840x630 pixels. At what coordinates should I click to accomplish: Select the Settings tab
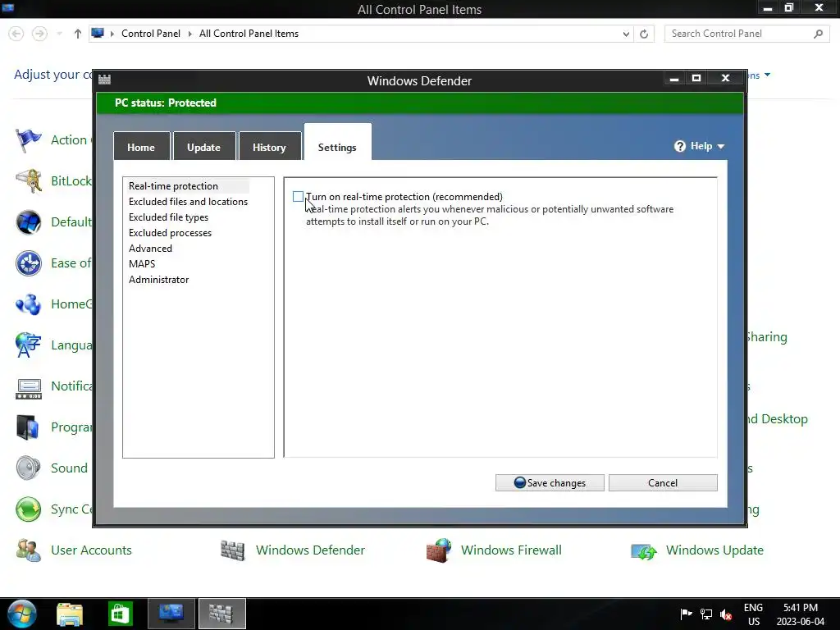[337, 143]
